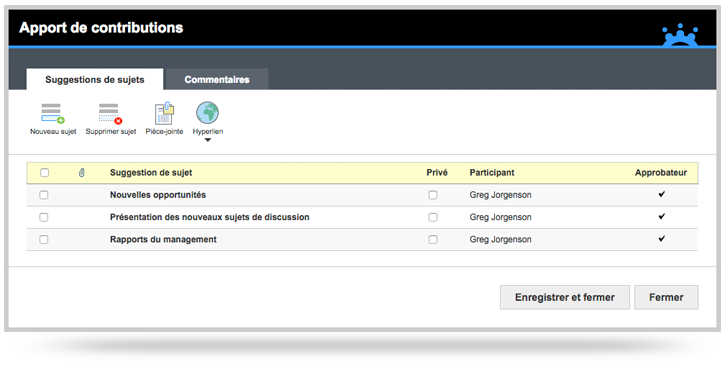Toggle Privé for Rapports du management
725x367 pixels.
click(433, 239)
